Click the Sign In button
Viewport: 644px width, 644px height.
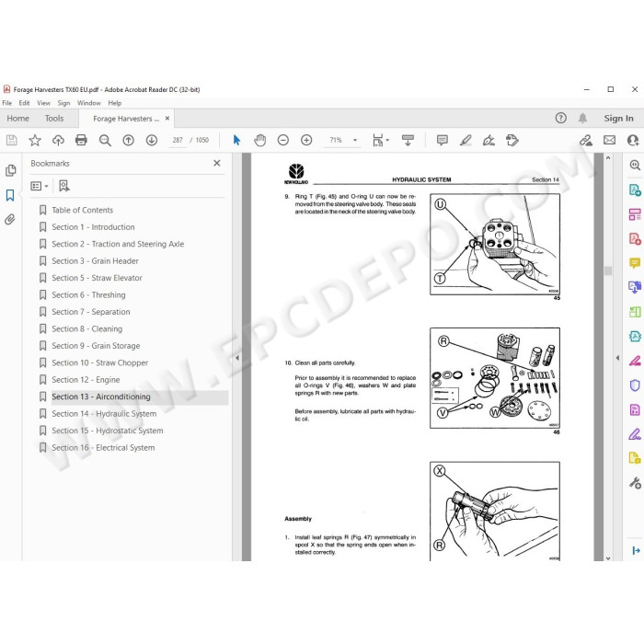tap(618, 119)
